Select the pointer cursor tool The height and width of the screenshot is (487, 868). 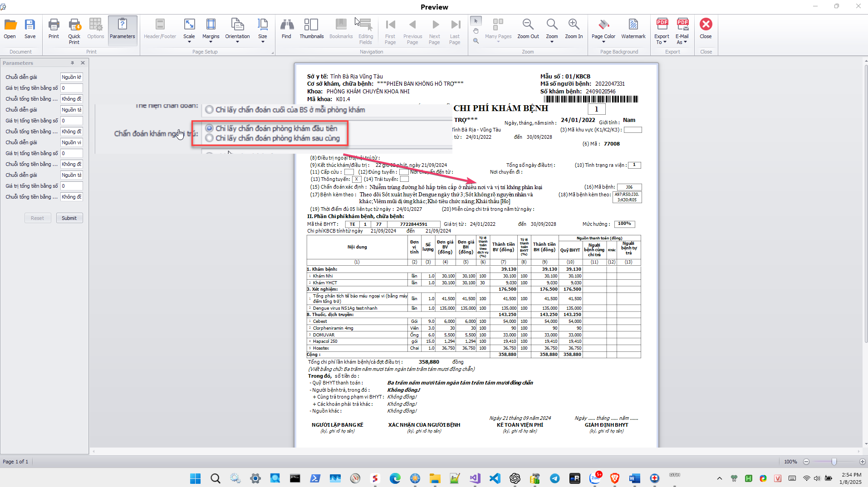click(x=476, y=21)
